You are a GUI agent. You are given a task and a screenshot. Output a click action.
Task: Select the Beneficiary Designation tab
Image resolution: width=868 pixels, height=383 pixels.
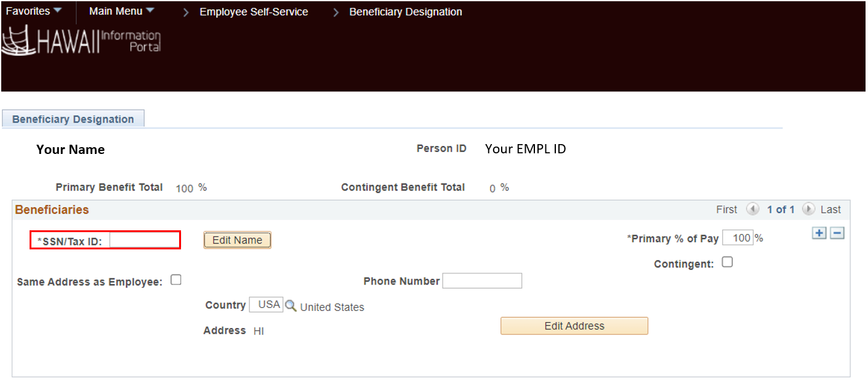pyautogui.click(x=73, y=119)
